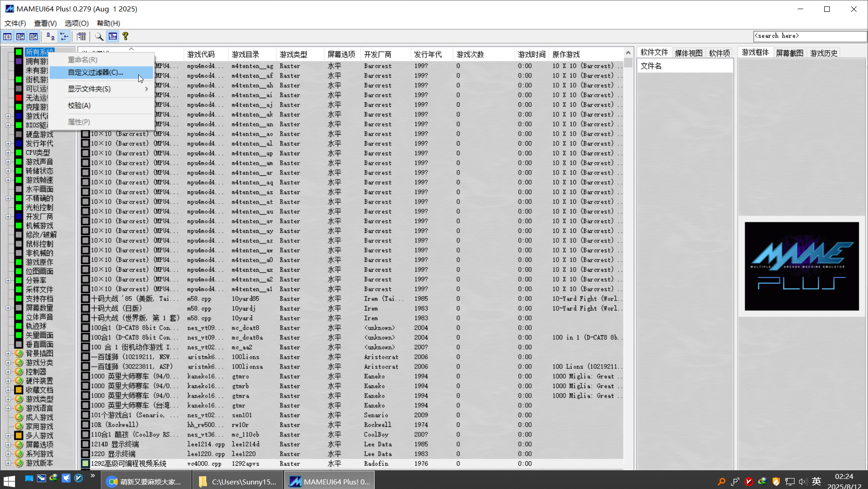Screen dimensions: 868x489
Task: Expand the 游戏声音 tree folder
Action: (8, 162)
